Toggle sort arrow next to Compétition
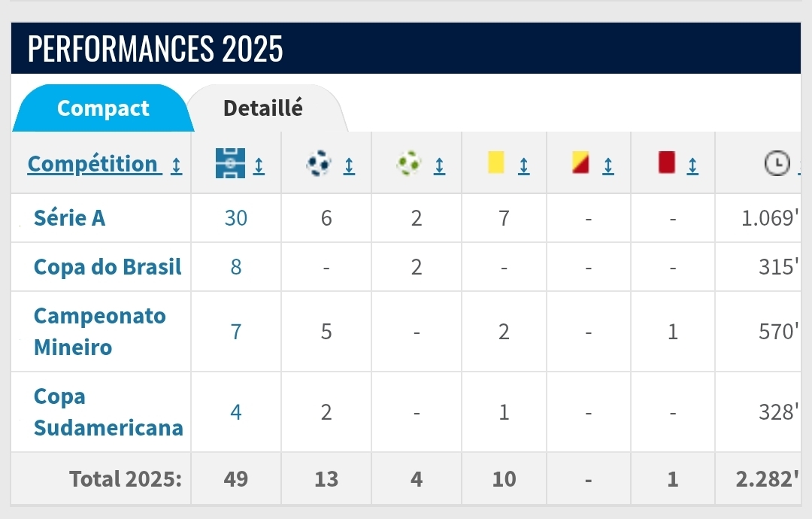The width and height of the screenshot is (812, 519). (x=176, y=165)
